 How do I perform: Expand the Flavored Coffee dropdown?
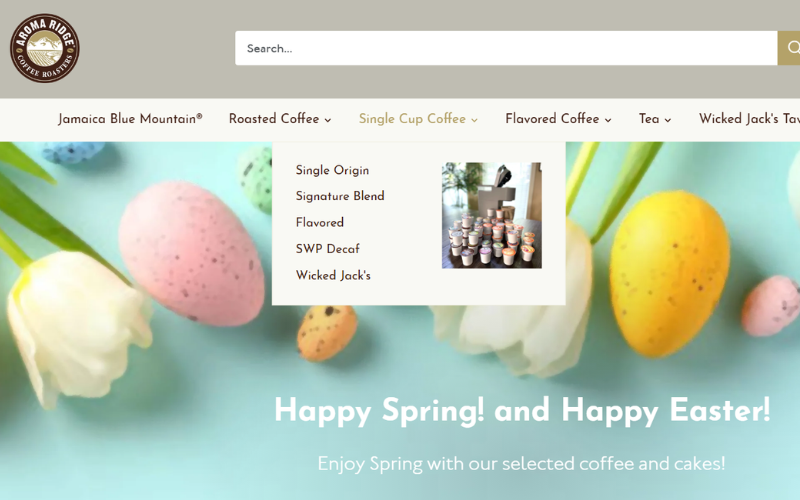(x=559, y=119)
